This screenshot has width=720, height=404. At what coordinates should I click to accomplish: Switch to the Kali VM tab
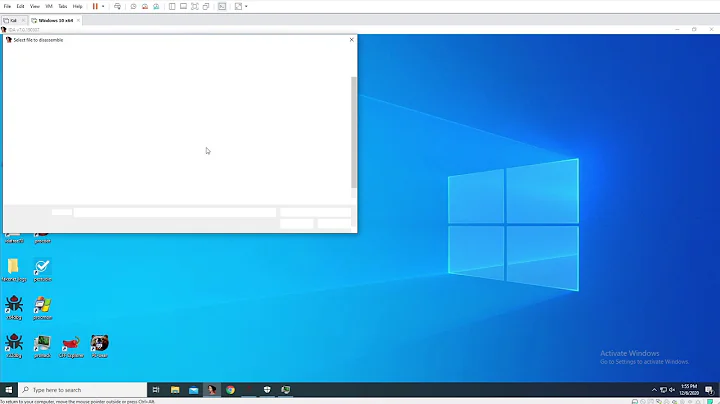(x=11, y=21)
